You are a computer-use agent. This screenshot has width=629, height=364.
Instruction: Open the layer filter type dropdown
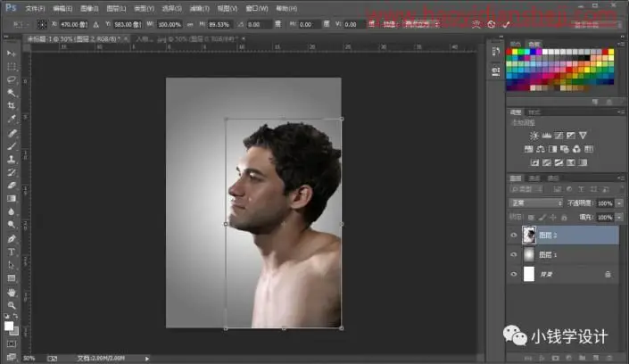pyautogui.click(x=526, y=189)
